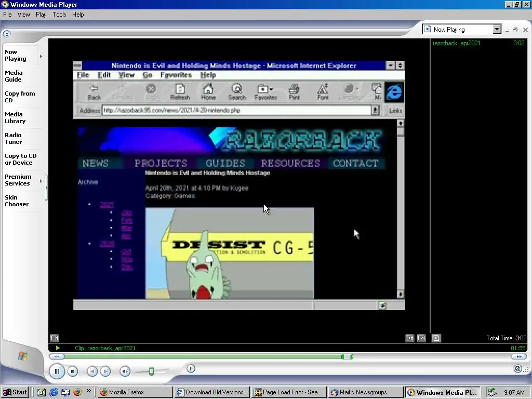Open the Media Guide
Image resolution: width=532 pixels, height=399 pixels.
coord(14,76)
